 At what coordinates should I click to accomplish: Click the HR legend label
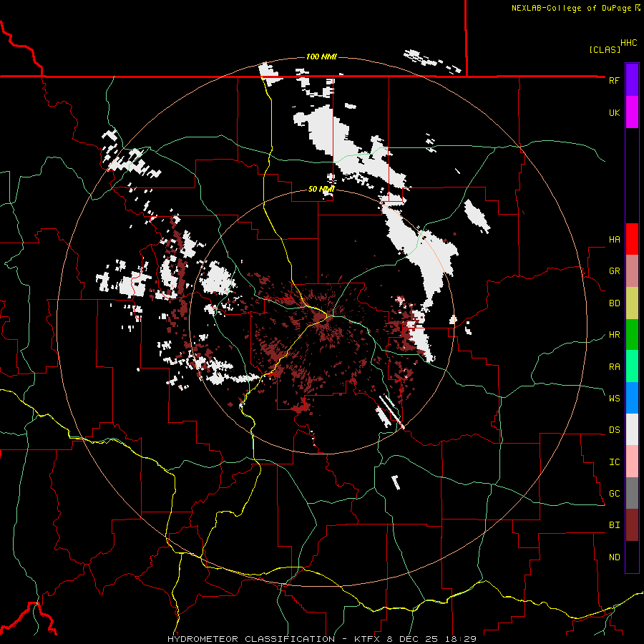click(614, 335)
